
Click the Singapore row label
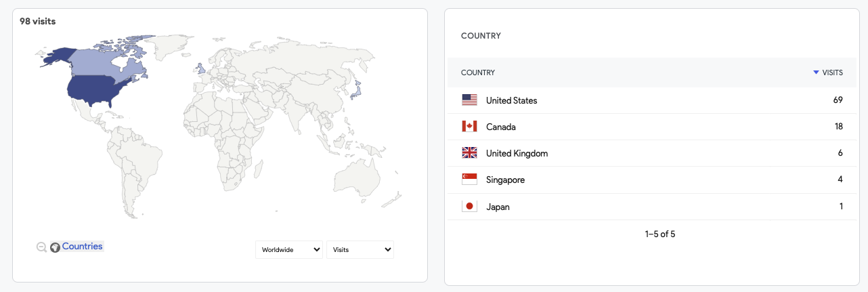click(x=505, y=180)
